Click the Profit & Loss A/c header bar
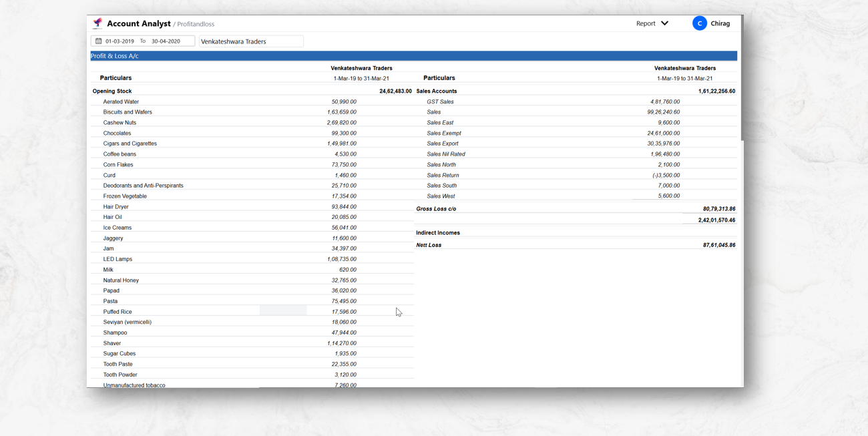This screenshot has height=436, width=868. [x=413, y=56]
